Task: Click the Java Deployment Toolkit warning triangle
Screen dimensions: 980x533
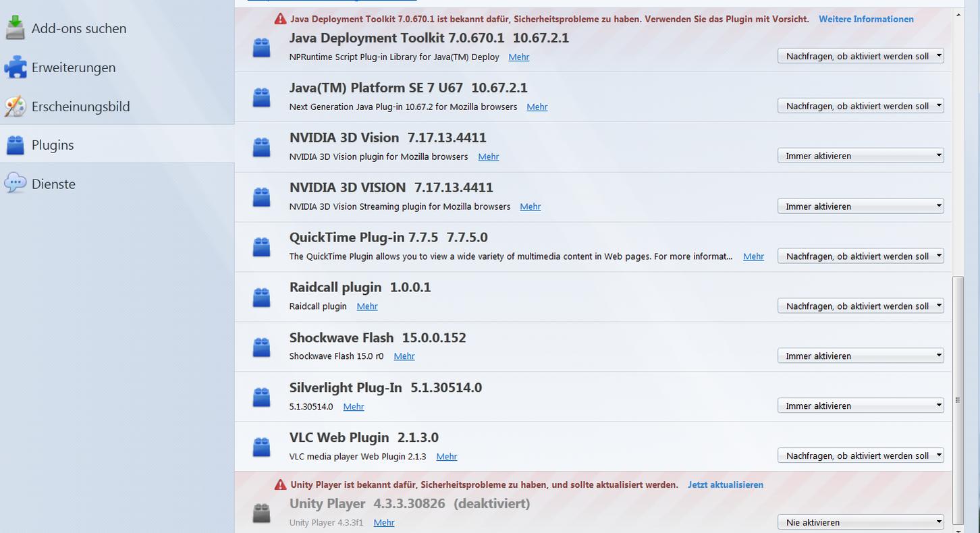Action: pos(280,19)
